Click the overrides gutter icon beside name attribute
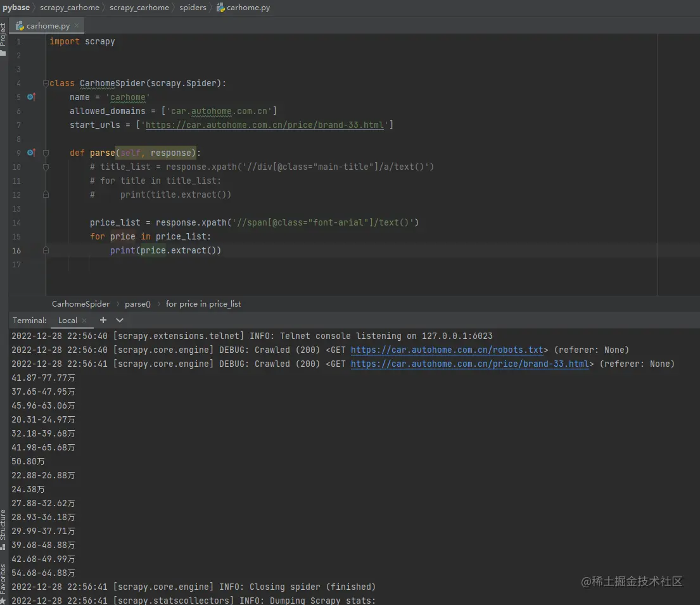The image size is (700, 605). click(x=31, y=97)
